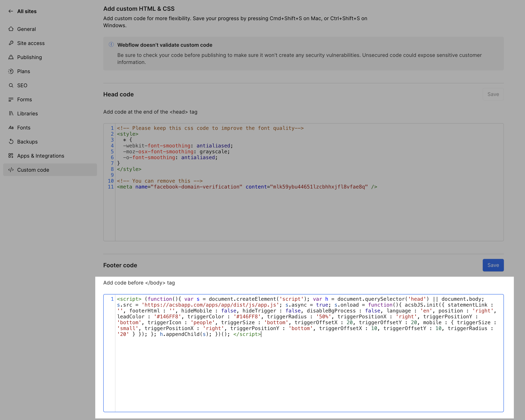
Task: Go to Libraries section
Action: pos(50,113)
